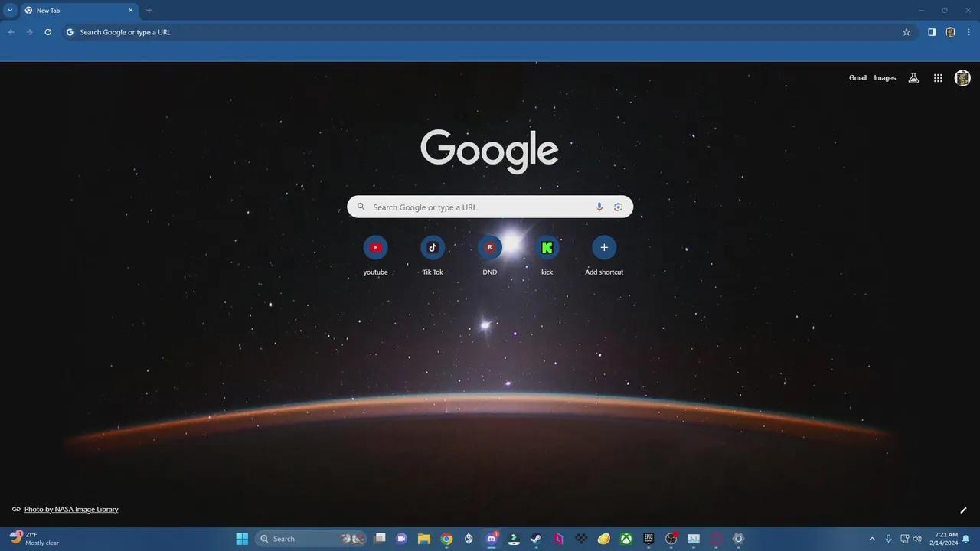Viewport: 980px width, 551px height.
Task: Expand the tab search dropdown
Action: tap(10, 11)
